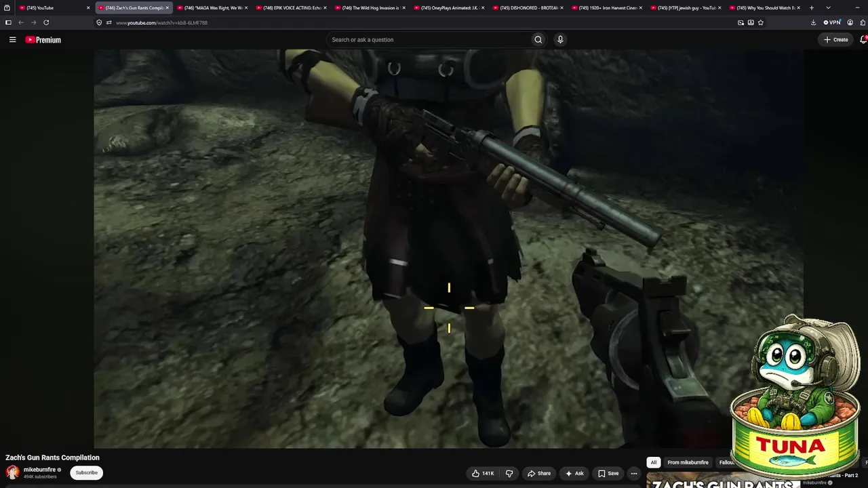
Task: Toggle the VPN button
Action: click(x=832, y=22)
